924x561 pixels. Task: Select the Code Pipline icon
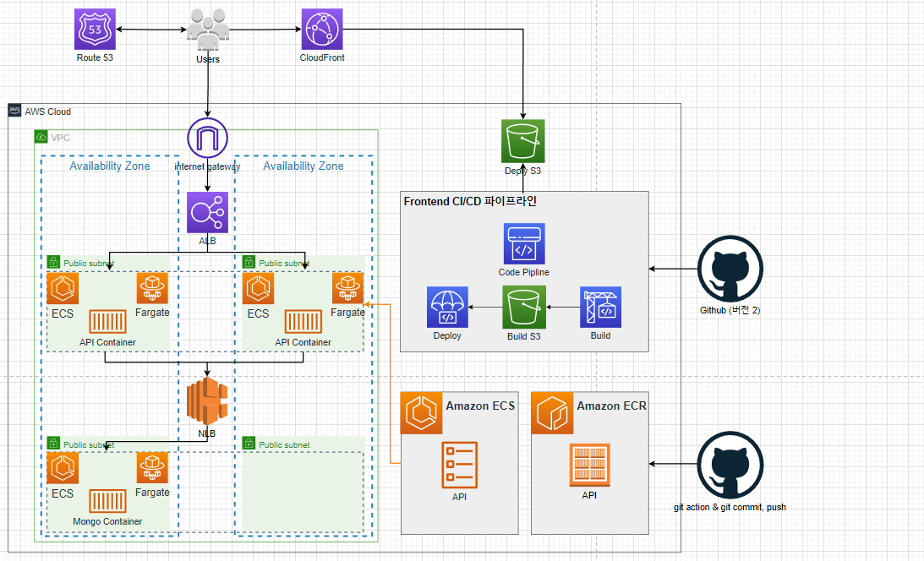[x=524, y=243]
